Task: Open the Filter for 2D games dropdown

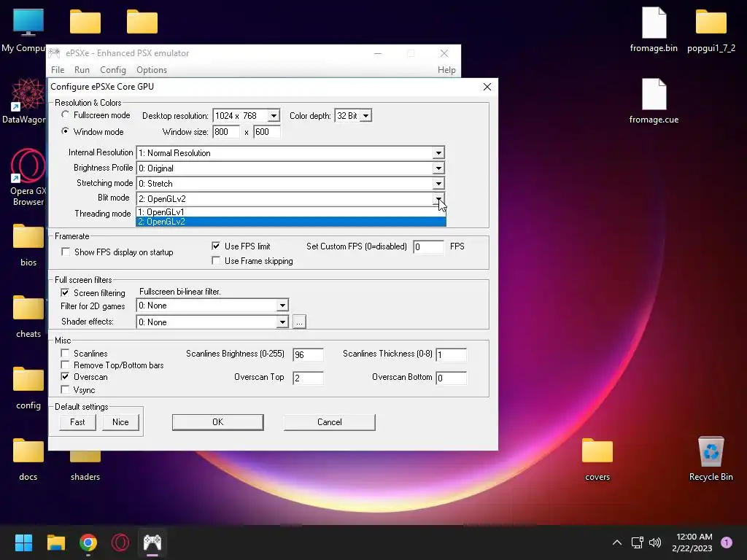Action: [x=282, y=306]
